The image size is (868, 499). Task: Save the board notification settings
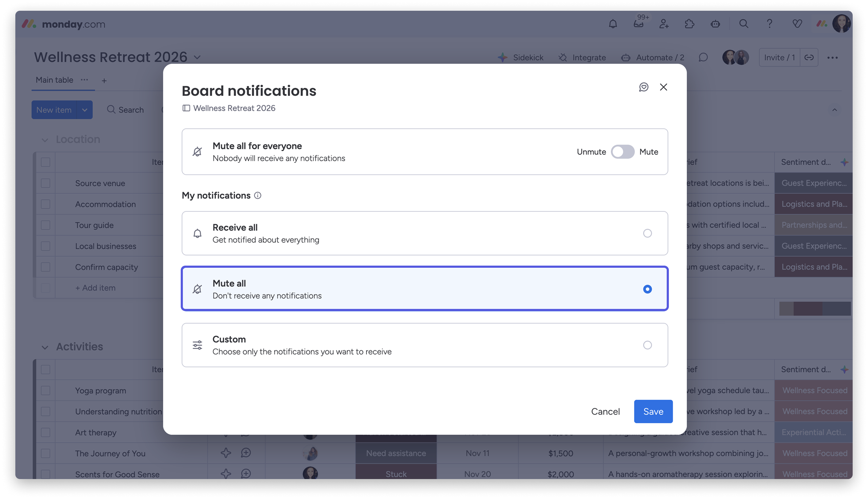[x=653, y=411]
